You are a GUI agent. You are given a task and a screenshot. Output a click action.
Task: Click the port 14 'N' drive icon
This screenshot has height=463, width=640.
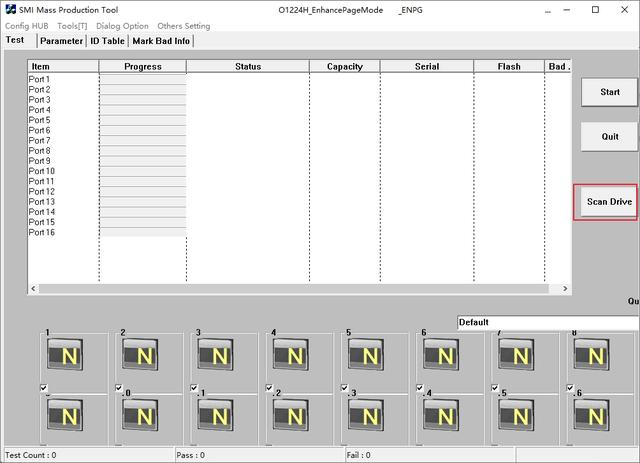[440, 415]
